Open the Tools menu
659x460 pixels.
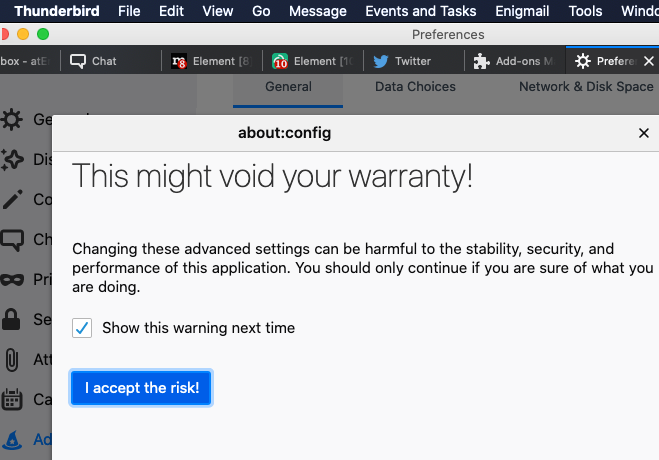point(585,11)
